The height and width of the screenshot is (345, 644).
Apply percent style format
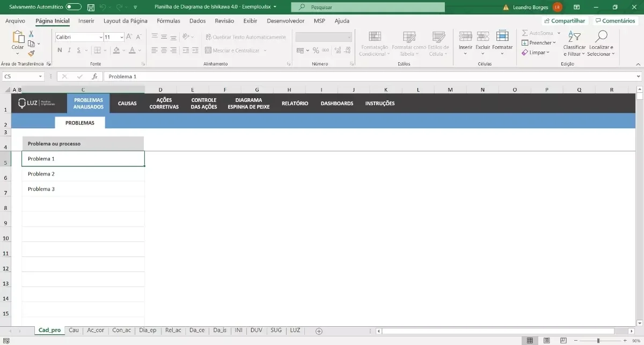pyautogui.click(x=316, y=50)
